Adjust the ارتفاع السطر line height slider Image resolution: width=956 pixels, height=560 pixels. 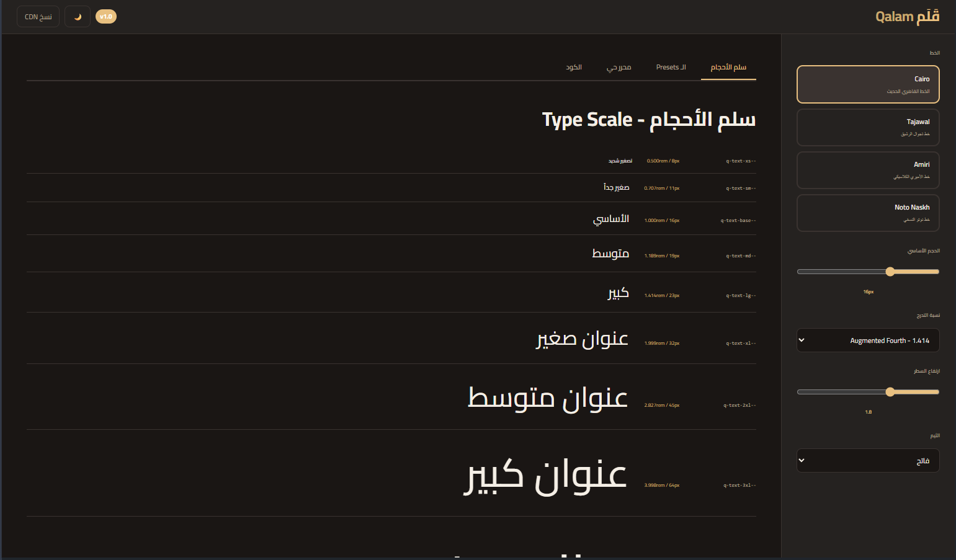(868, 392)
